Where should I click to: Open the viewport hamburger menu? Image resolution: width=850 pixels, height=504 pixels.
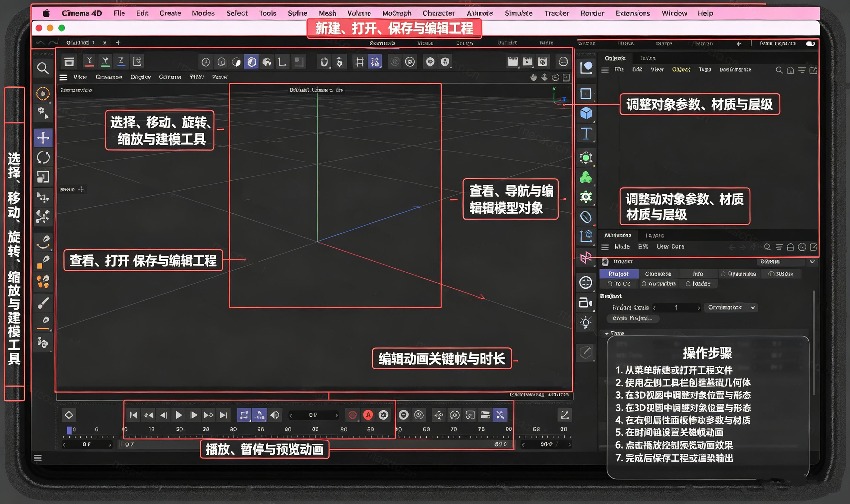coord(63,77)
